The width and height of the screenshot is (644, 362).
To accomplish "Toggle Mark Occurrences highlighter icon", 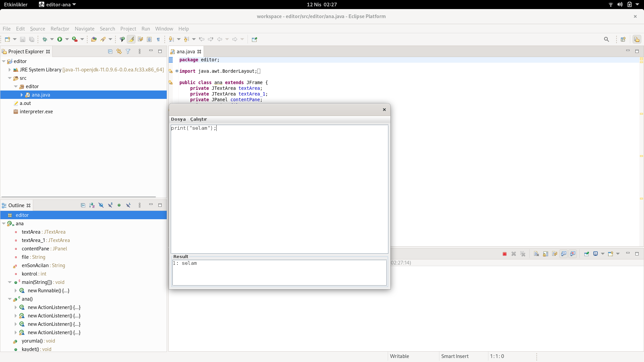I will (x=131, y=39).
